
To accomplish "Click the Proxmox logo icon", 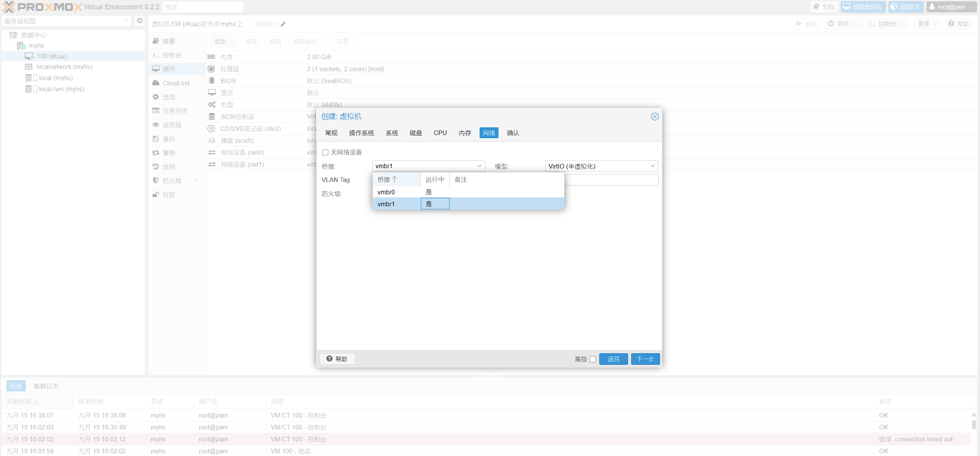I will [x=9, y=7].
